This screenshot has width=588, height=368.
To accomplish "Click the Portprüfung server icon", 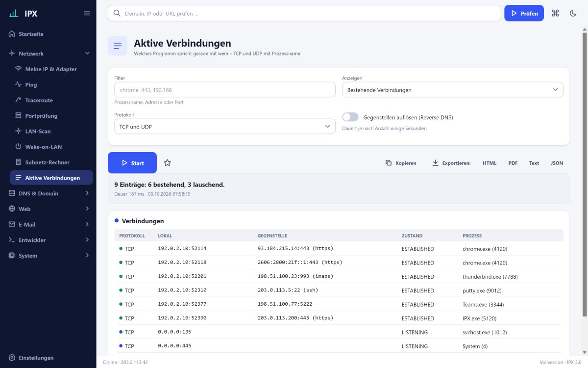I will (x=19, y=116).
